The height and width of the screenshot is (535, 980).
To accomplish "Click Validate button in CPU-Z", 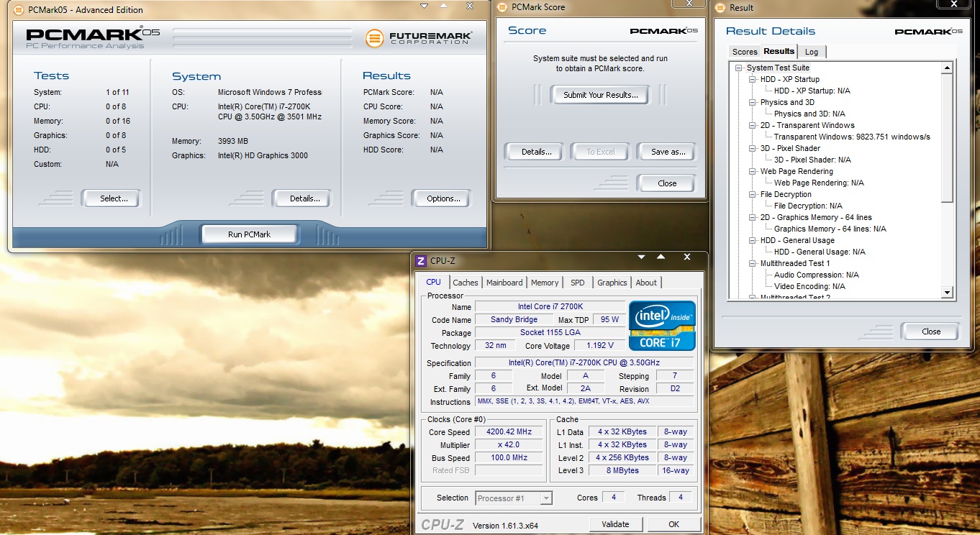I will (615, 524).
